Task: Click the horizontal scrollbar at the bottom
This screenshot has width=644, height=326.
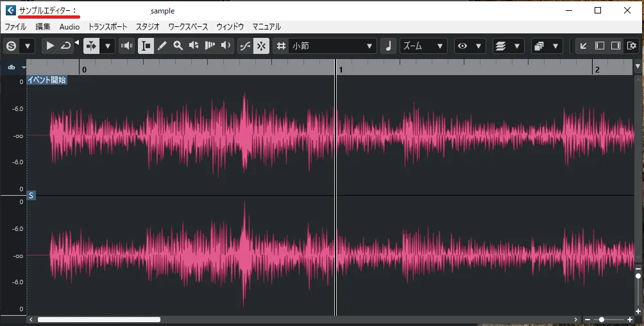Action: click(x=99, y=320)
